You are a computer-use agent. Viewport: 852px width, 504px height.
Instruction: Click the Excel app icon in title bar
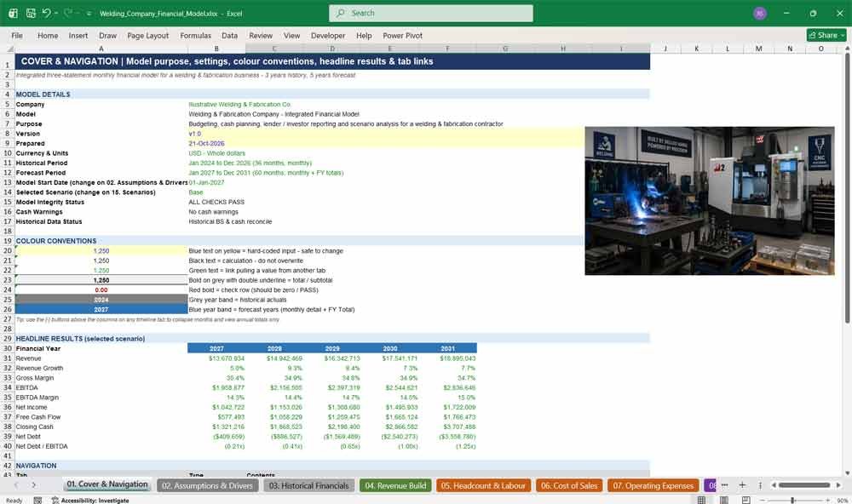[x=13, y=13]
